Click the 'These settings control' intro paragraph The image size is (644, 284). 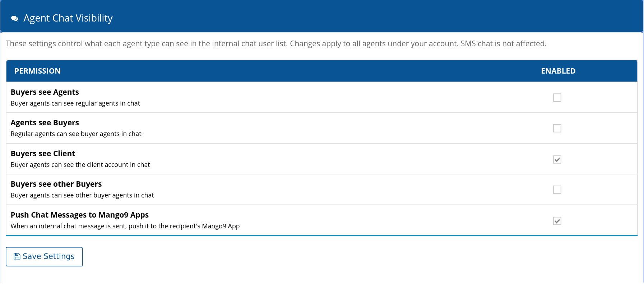point(276,44)
